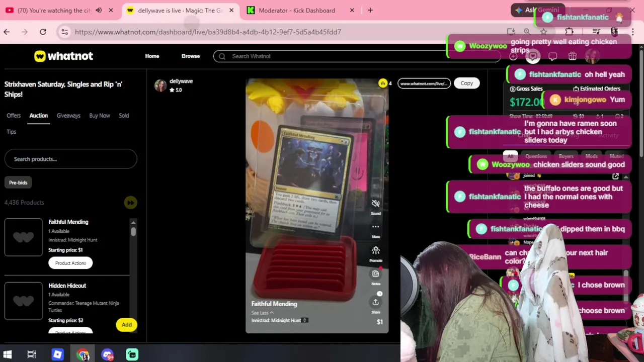Select the Faithful Mending product thumbnail
Screen dimensions: 644x362
(24, 237)
